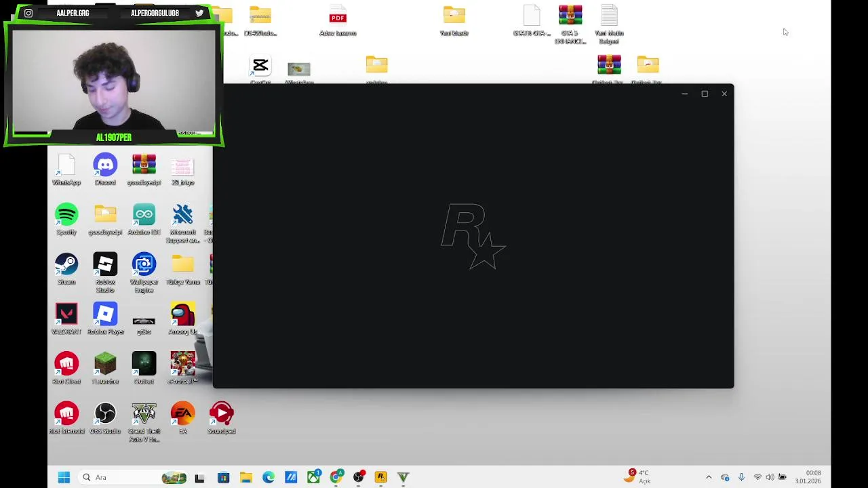This screenshot has height=488, width=868.
Task: Open the Spotify desktop shortcut
Action: pos(66,219)
